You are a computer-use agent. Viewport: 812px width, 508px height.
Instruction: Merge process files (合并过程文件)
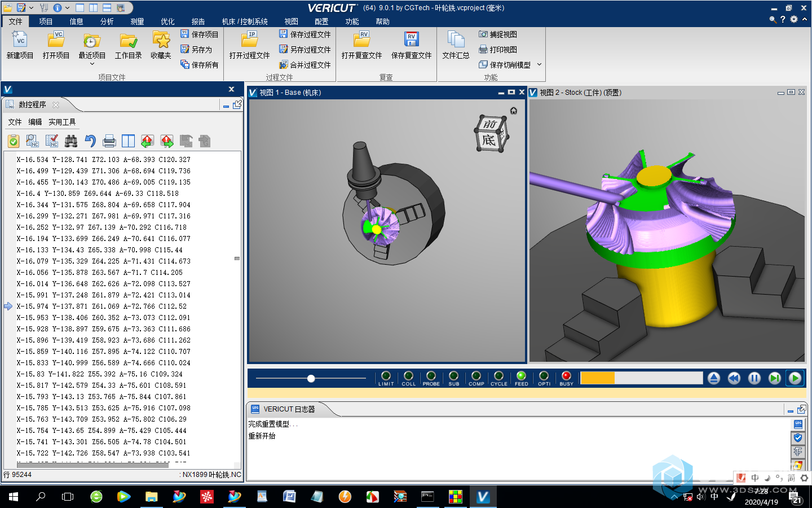(305, 65)
